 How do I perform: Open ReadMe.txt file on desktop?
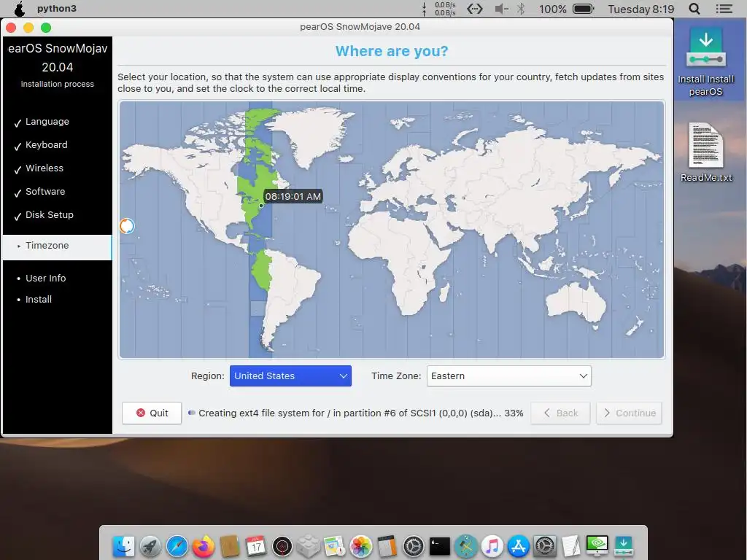706,152
